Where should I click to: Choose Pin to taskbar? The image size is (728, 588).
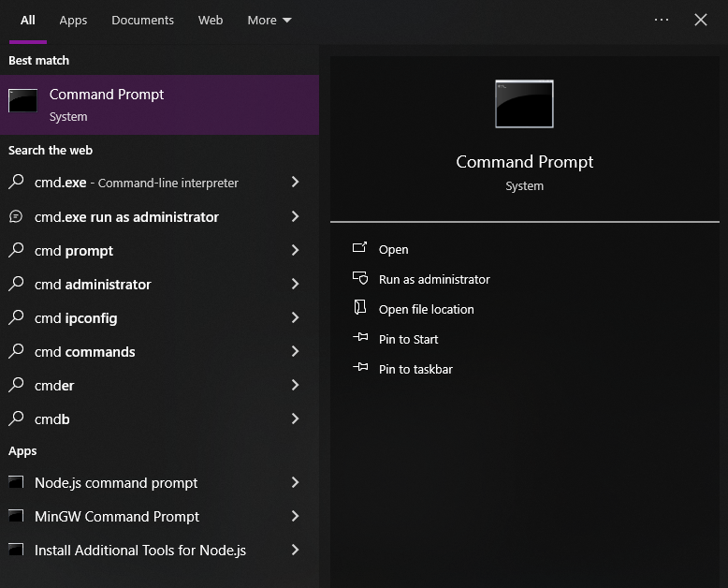tap(415, 369)
